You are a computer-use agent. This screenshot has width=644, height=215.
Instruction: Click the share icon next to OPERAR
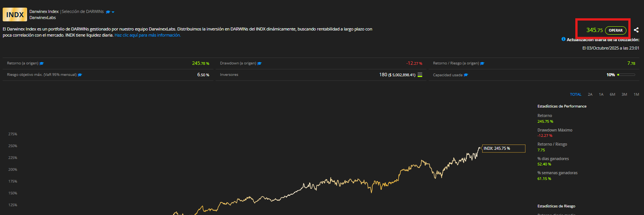pos(636,30)
